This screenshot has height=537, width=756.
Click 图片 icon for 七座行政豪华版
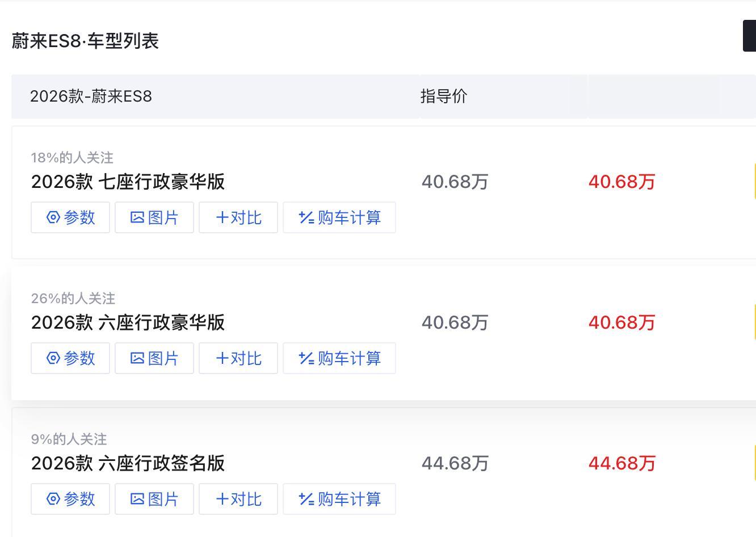pyautogui.click(x=137, y=217)
